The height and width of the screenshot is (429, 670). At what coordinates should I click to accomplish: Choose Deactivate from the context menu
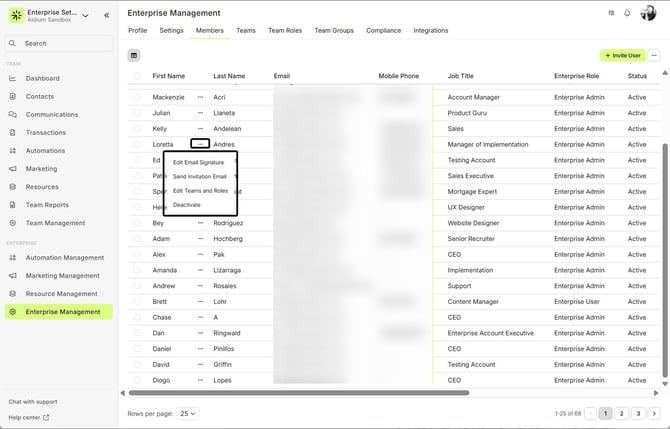(187, 205)
